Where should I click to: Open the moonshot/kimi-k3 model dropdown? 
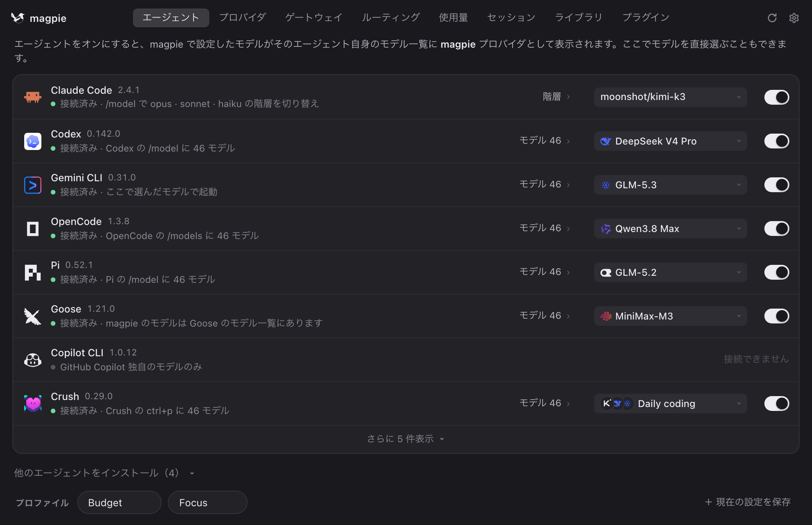[x=670, y=97]
